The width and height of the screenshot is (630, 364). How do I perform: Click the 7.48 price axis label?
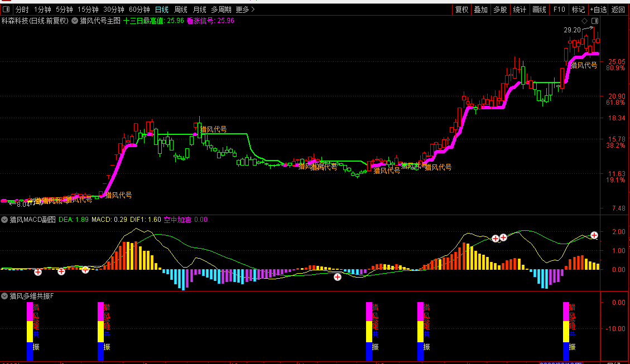click(x=619, y=208)
